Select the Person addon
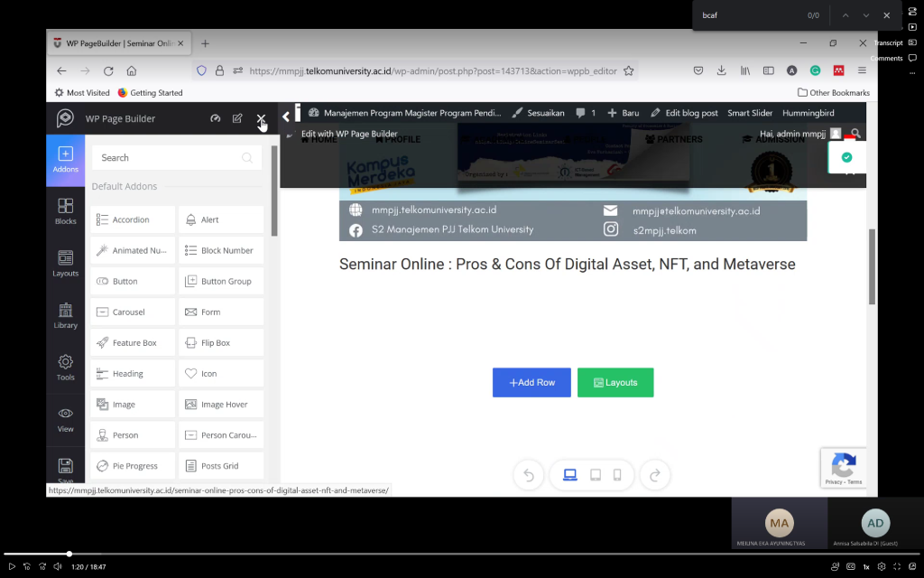The image size is (924, 578). coord(133,434)
